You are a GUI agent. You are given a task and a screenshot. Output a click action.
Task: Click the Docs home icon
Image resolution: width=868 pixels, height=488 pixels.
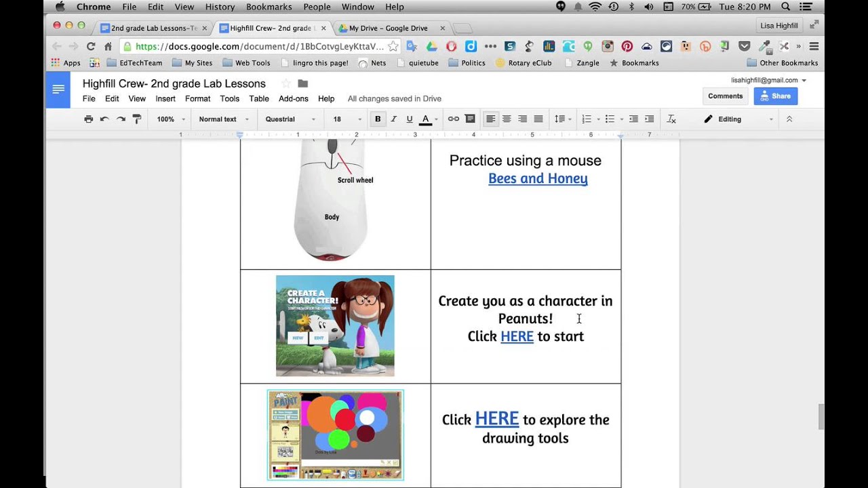pos(58,89)
